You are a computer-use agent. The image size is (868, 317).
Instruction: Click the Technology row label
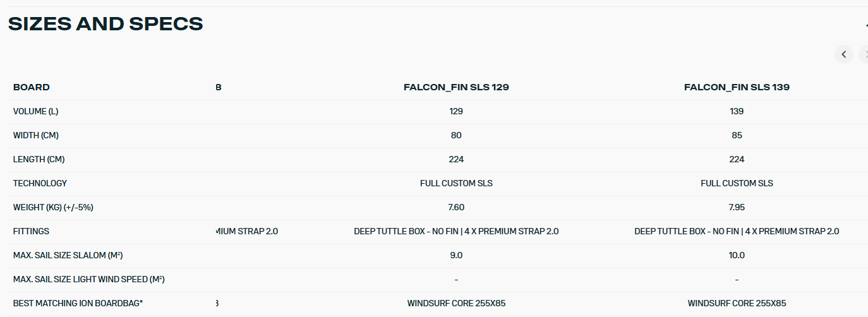pyautogui.click(x=40, y=184)
